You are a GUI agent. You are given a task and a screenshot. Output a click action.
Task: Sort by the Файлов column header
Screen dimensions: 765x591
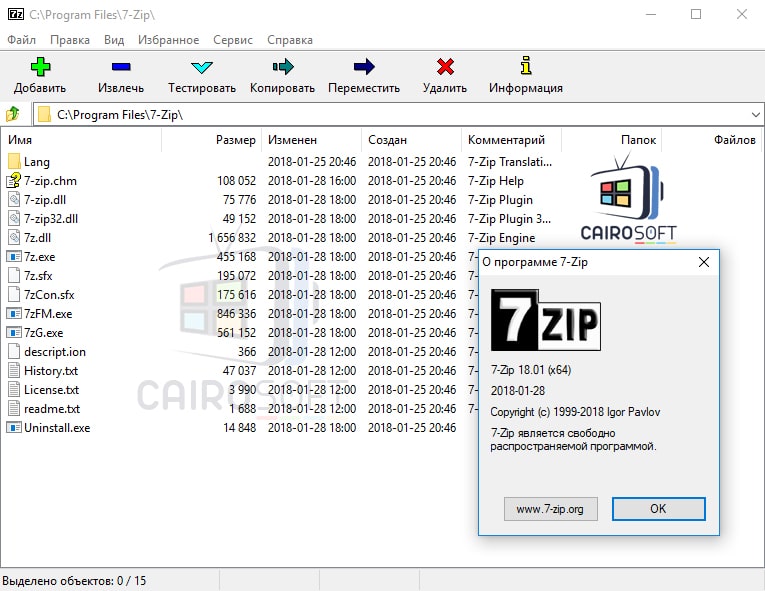click(x=711, y=140)
